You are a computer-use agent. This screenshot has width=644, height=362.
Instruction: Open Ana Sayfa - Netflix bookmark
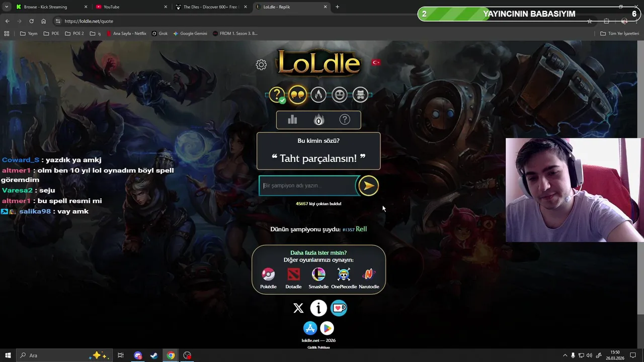(126, 34)
